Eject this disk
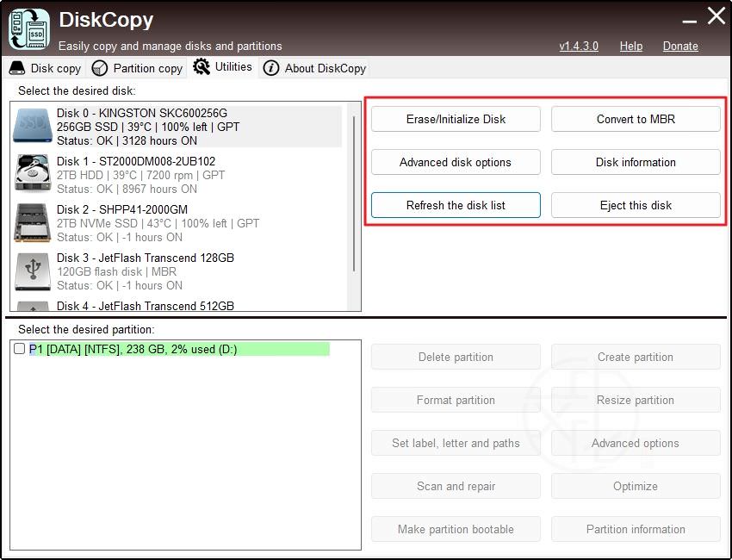The height and width of the screenshot is (560, 732). (x=636, y=205)
